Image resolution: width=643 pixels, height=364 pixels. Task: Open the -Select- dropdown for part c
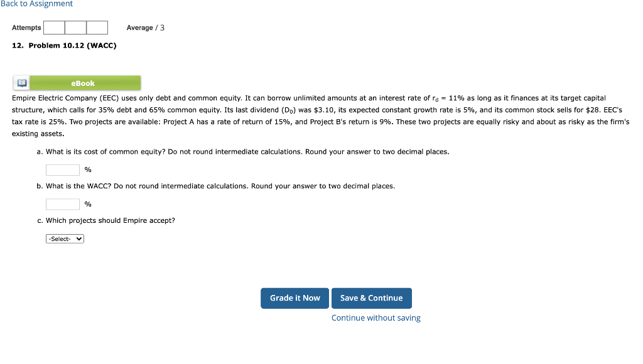64,238
